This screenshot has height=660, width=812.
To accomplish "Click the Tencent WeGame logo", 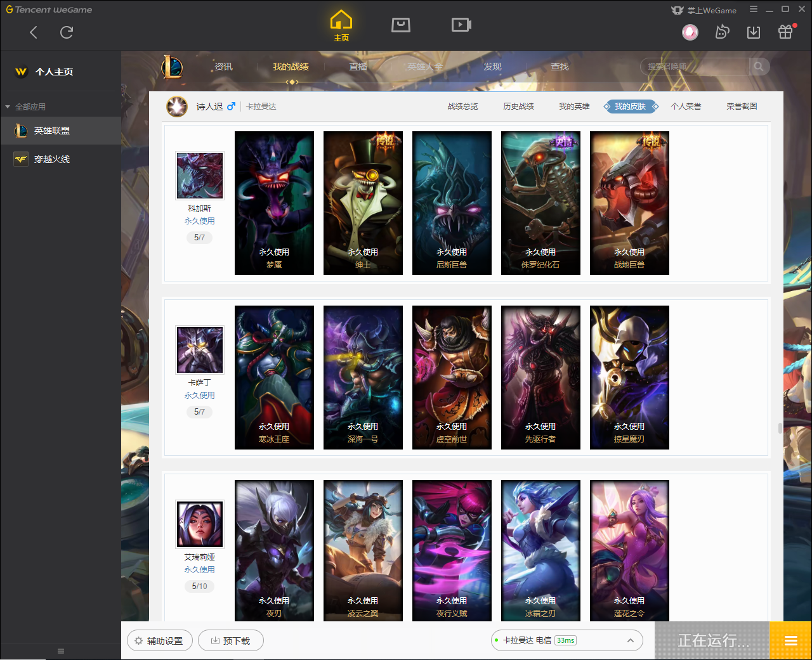I will 49,10.
